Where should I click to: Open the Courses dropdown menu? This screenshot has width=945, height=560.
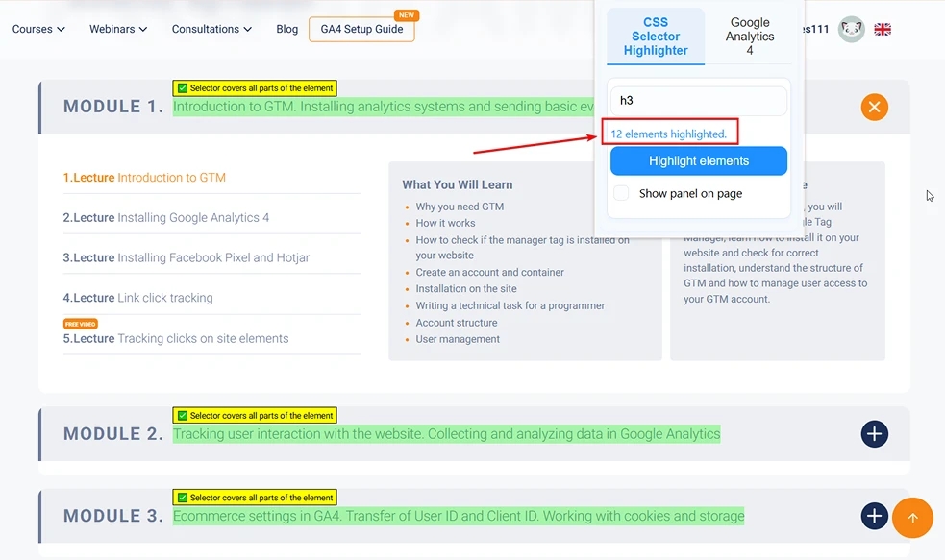tap(38, 29)
